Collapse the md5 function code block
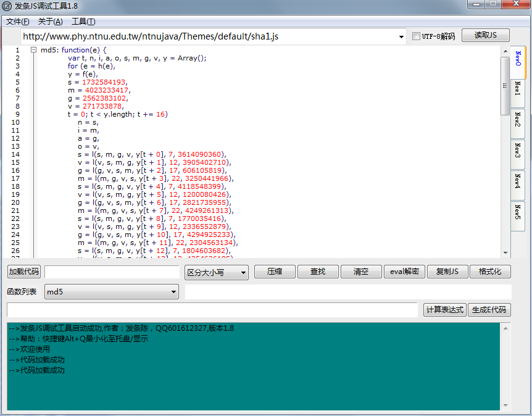The image size is (532, 416). [x=33, y=49]
